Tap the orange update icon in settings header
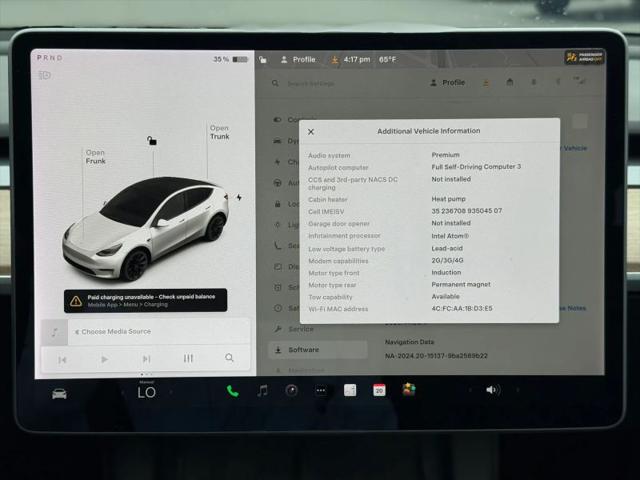 pyautogui.click(x=486, y=82)
